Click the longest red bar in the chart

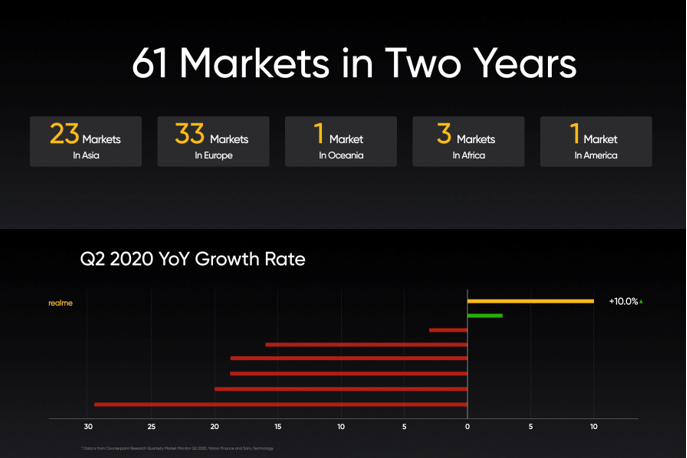click(281, 404)
